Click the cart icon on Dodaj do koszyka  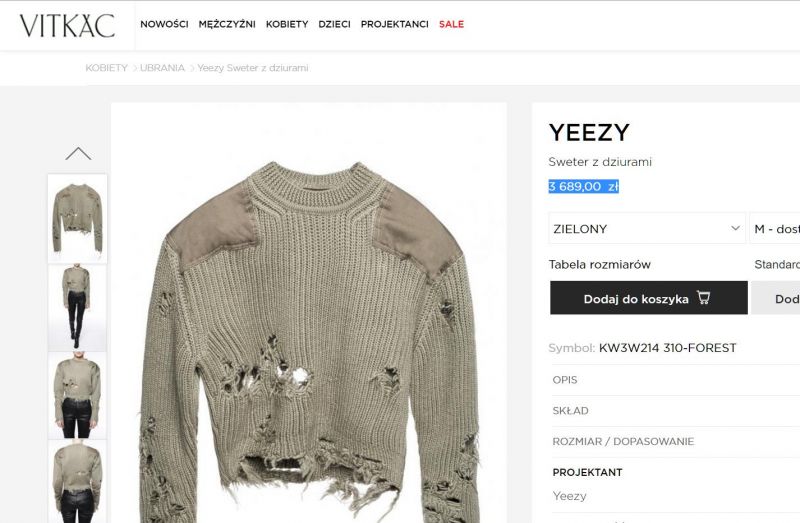704,298
